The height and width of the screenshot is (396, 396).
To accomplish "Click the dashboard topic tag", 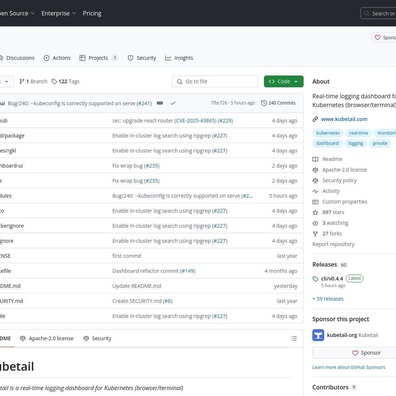I will (x=327, y=143).
